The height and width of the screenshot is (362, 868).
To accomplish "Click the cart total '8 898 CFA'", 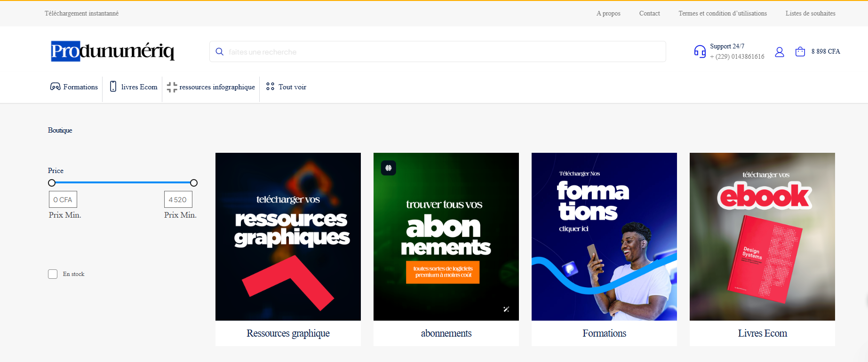I will (826, 52).
